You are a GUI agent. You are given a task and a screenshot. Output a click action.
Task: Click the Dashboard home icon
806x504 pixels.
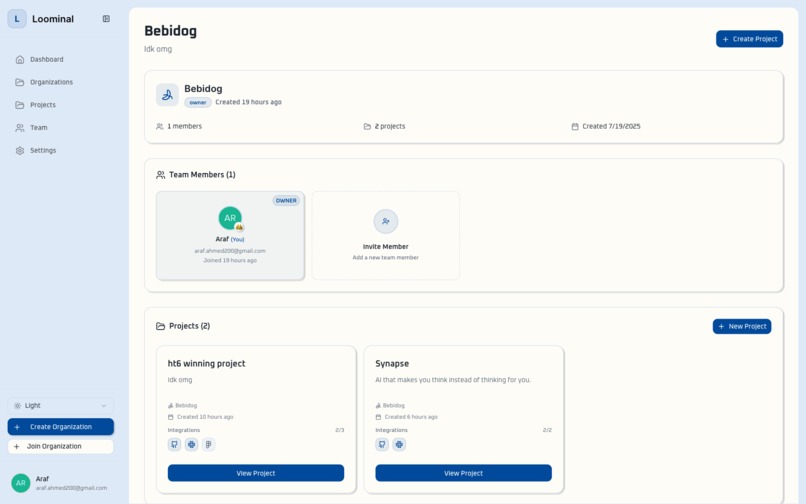point(20,60)
